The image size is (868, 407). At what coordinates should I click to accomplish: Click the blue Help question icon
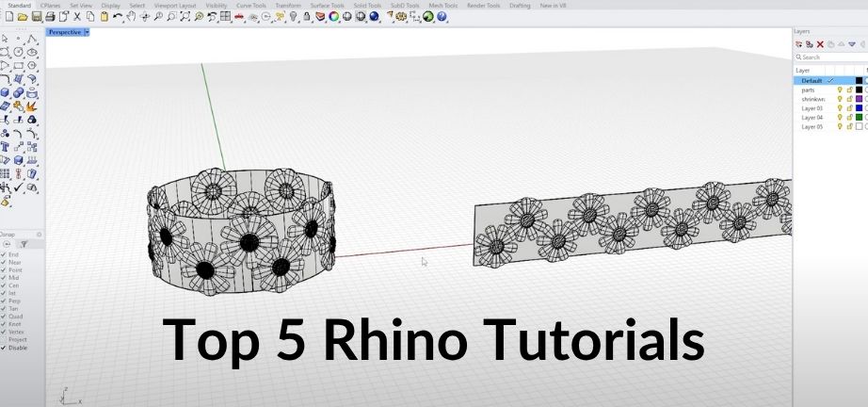(x=442, y=17)
